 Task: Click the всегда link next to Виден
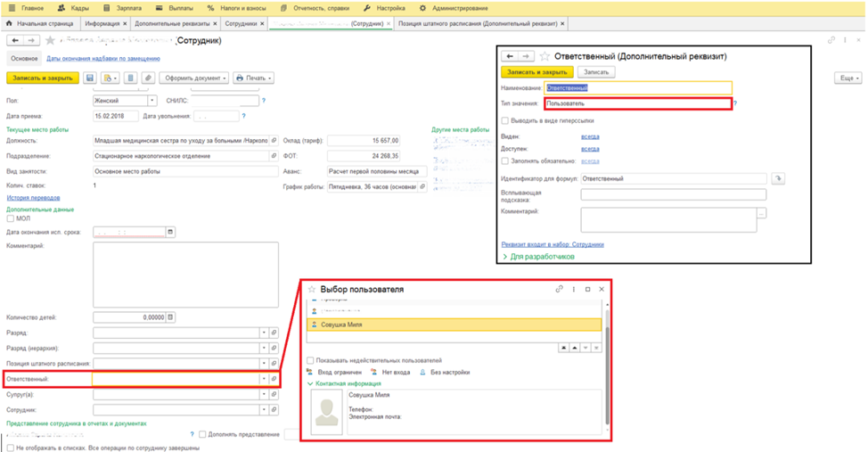coord(590,136)
